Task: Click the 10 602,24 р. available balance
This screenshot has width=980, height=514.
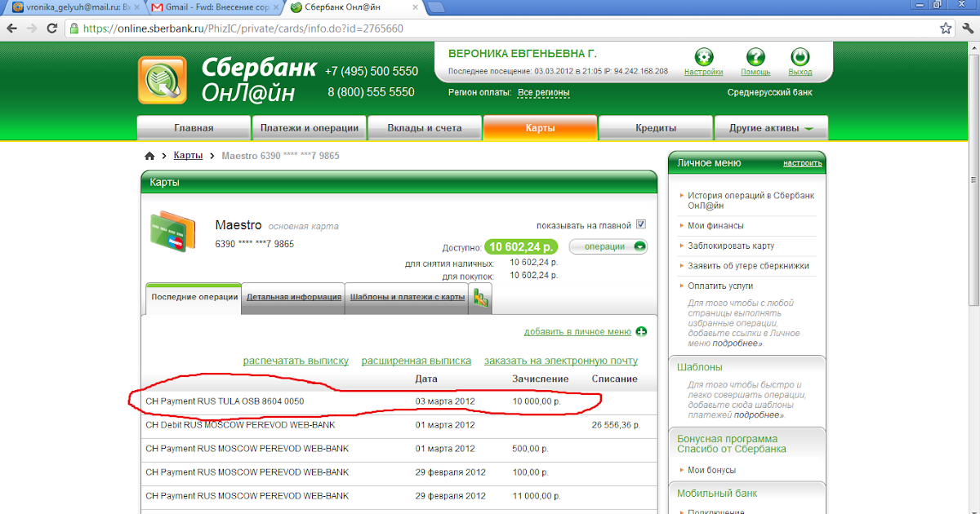Action: 520,246
